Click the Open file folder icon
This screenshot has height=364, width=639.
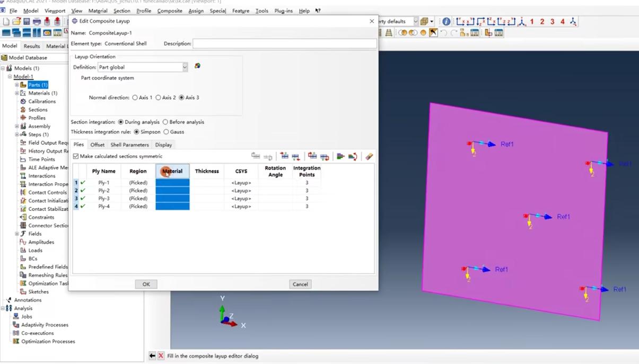click(16, 22)
